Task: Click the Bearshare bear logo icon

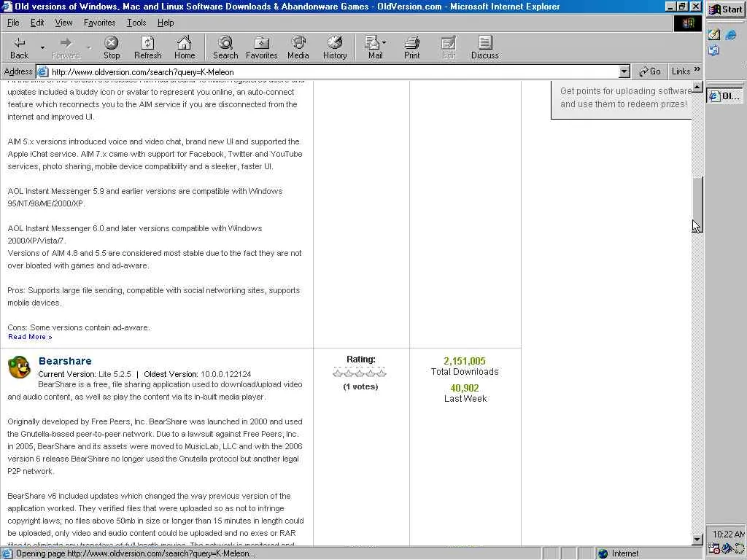Action: 20,367
